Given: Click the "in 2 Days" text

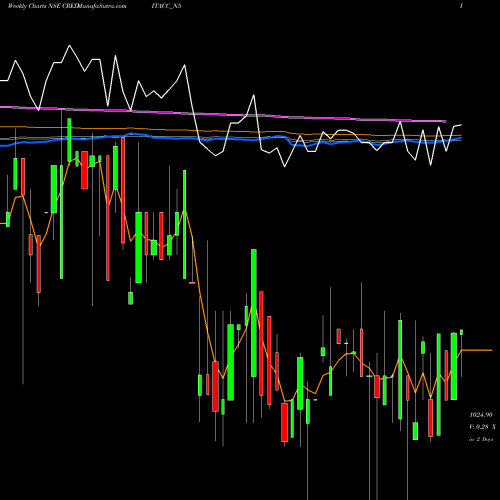Looking at the screenshot, I should tap(481, 439).
